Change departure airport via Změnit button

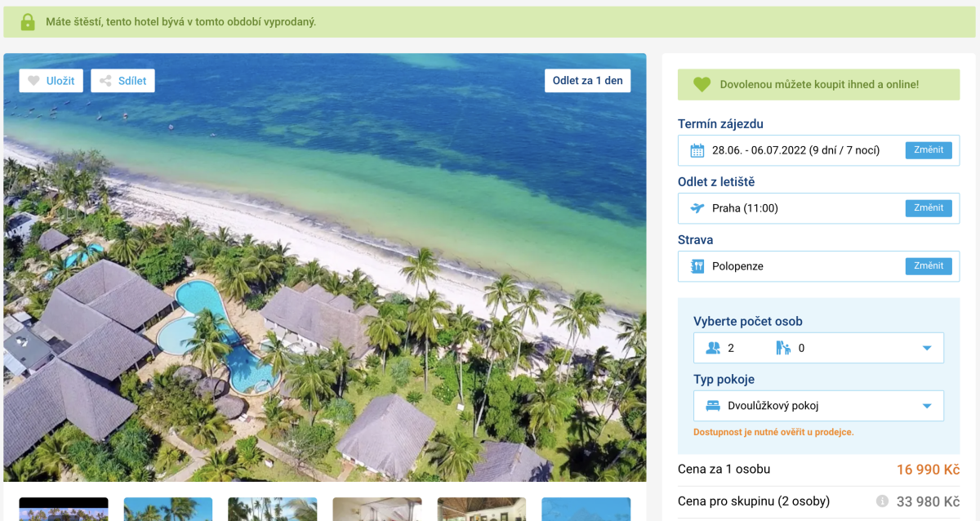click(x=929, y=208)
